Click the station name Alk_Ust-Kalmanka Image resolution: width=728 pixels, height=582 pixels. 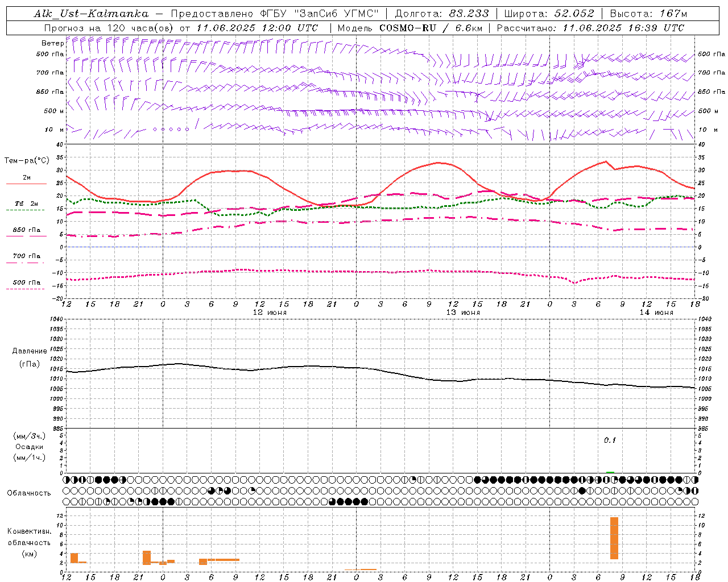click(x=92, y=14)
